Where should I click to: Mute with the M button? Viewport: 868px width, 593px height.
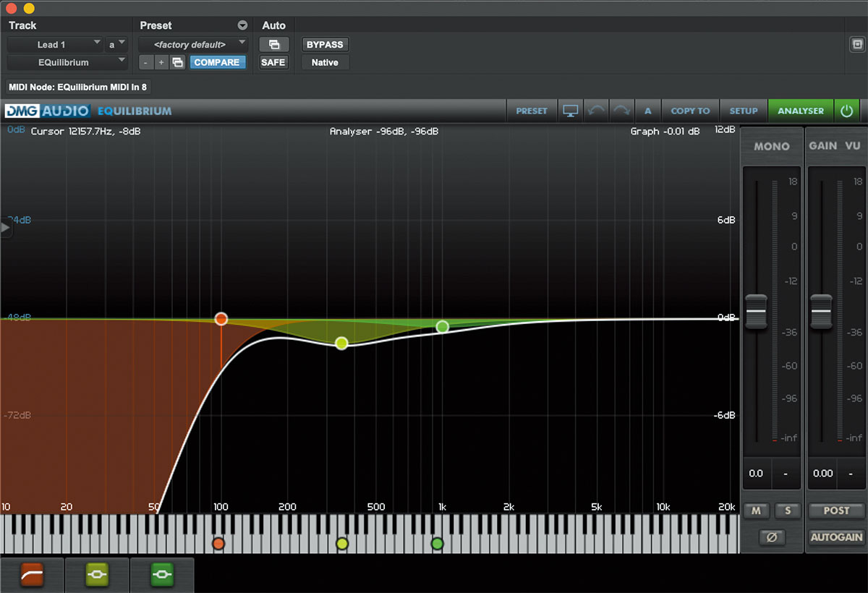coord(756,511)
